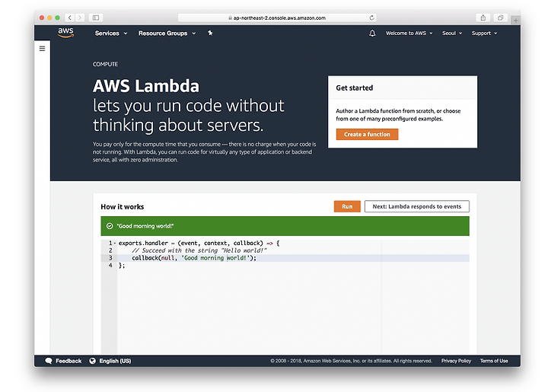Click the How it works heading
548x392 pixels.
[x=123, y=207]
